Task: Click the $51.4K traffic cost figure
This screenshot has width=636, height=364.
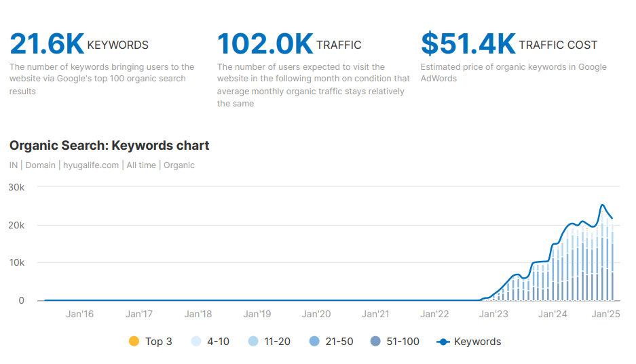Action: pos(468,44)
